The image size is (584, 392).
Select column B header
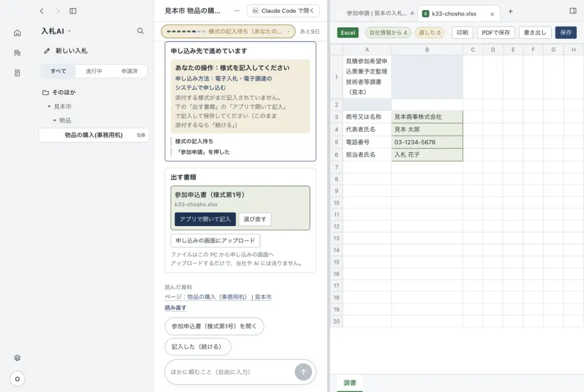(427, 49)
